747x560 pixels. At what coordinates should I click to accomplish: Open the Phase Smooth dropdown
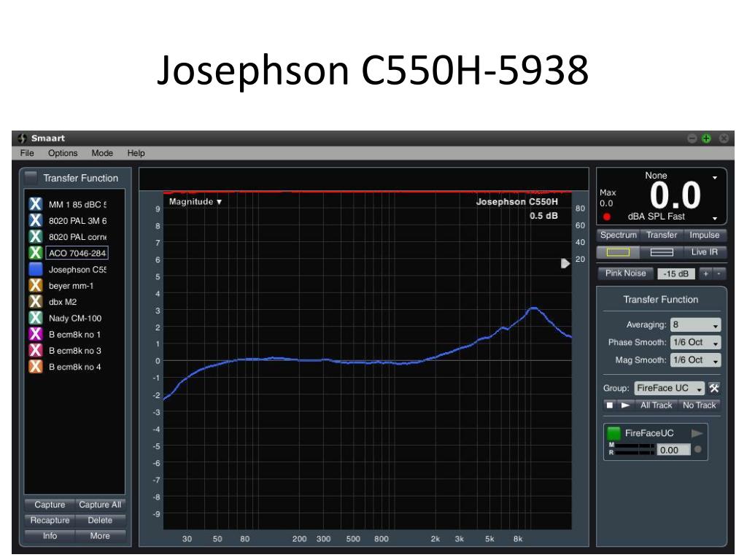[695, 343]
